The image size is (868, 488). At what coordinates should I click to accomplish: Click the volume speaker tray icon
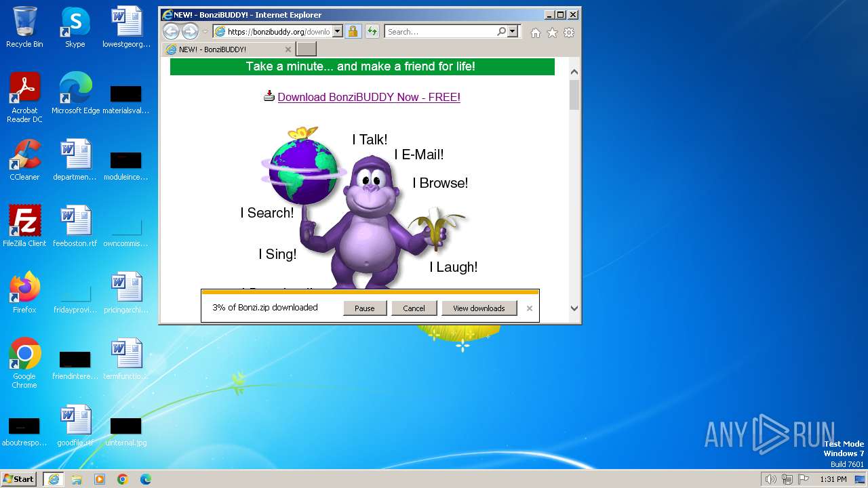pyautogui.click(x=771, y=479)
